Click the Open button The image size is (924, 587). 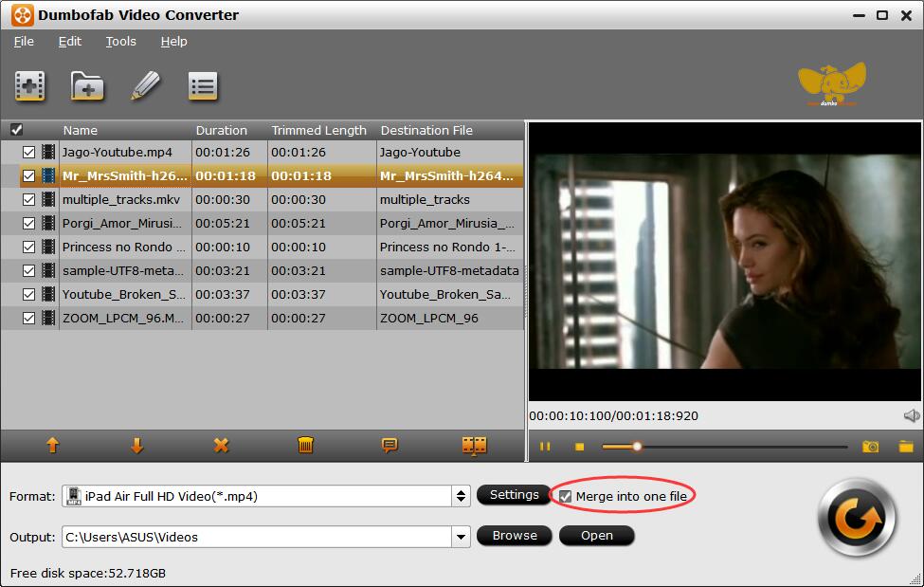tap(596, 536)
